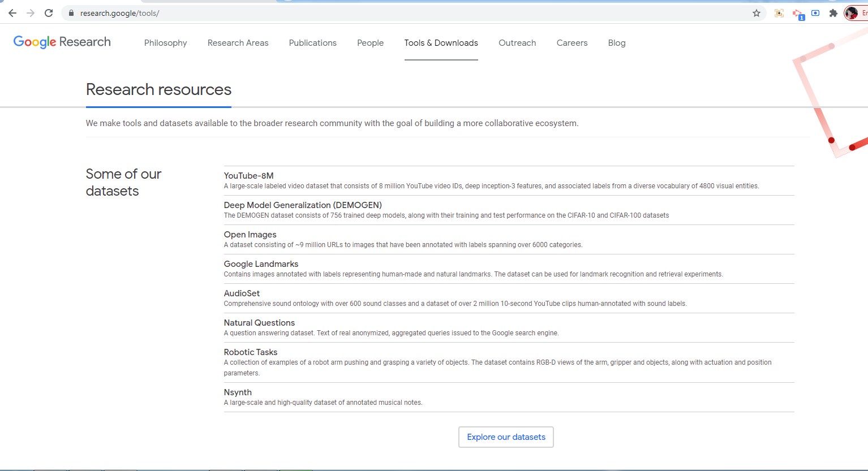Click the Research resources heading
Image resolution: width=868 pixels, height=471 pixels.
(158, 89)
